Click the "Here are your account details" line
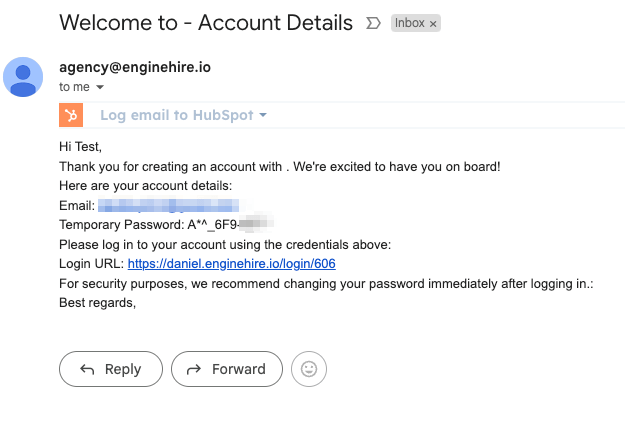Image resolution: width=625 pixels, height=426 pixels. point(145,186)
